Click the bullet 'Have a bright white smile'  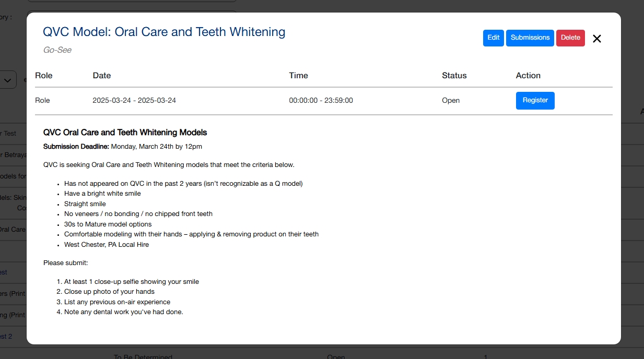tap(102, 194)
